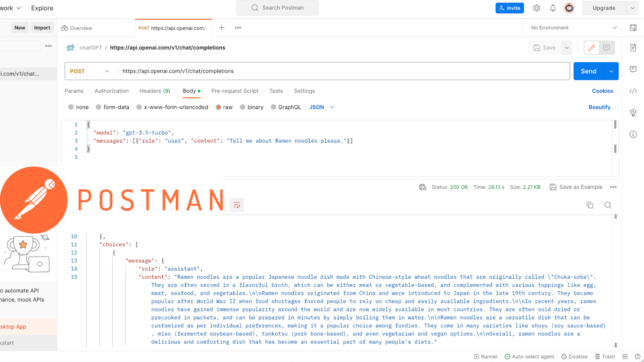Open Trash in status bar

[x=605, y=357]
